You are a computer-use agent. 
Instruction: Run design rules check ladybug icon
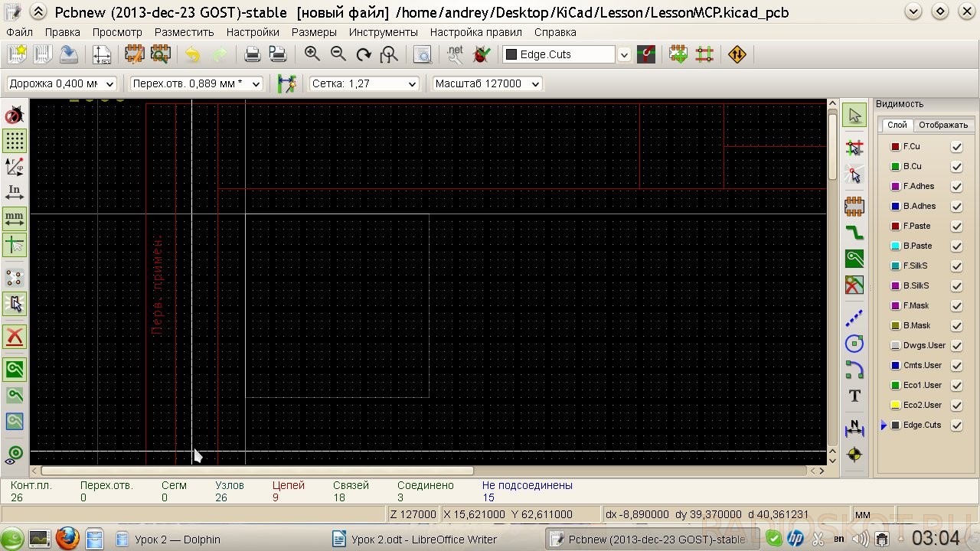click(482, 54)
